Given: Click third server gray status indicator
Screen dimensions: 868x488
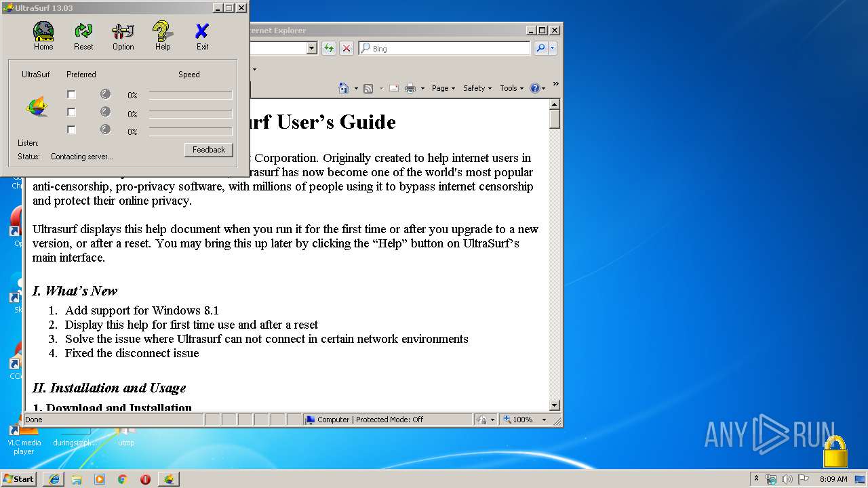Looking at the screenshot, I should pyautogui.click(x=105, y=129).
